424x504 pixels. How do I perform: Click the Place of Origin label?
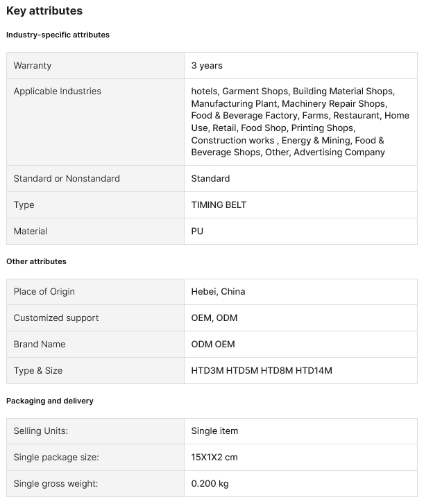coord(44,292)
